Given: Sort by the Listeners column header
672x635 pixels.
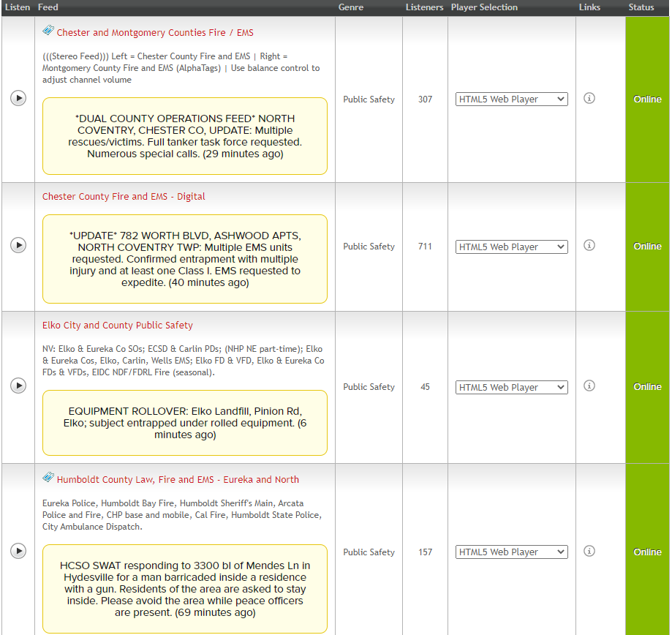Looking at the screenshot, I should click(424, 7).
